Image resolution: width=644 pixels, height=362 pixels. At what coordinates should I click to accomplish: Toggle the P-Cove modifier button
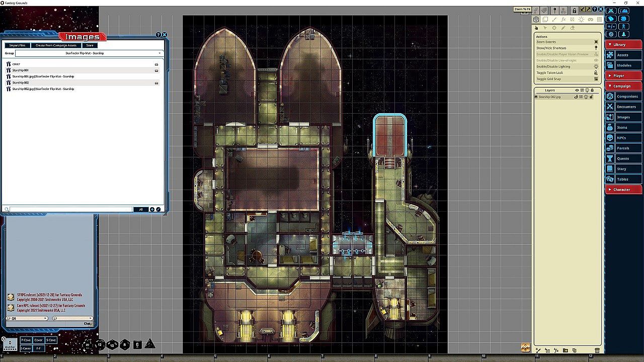[26, 340]
